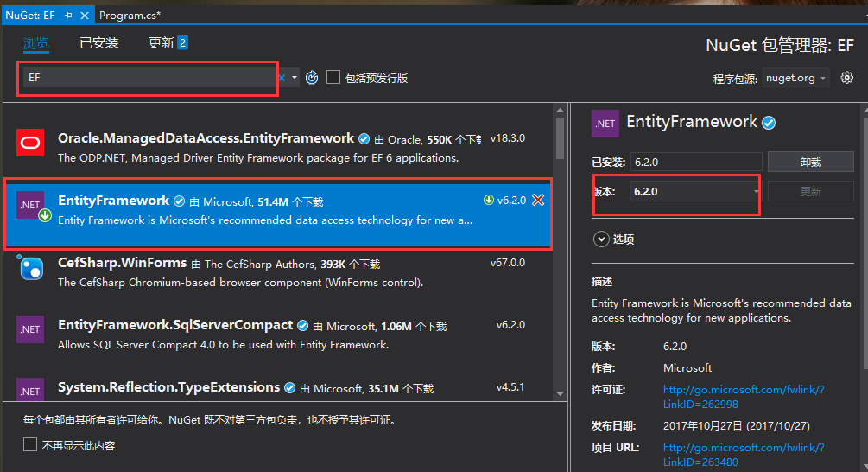Click the verified badge next to Oracle.ManagedDataAccess.EntityFramework
Viewport: 868px width, 472px height.
[x=364, y=139]
